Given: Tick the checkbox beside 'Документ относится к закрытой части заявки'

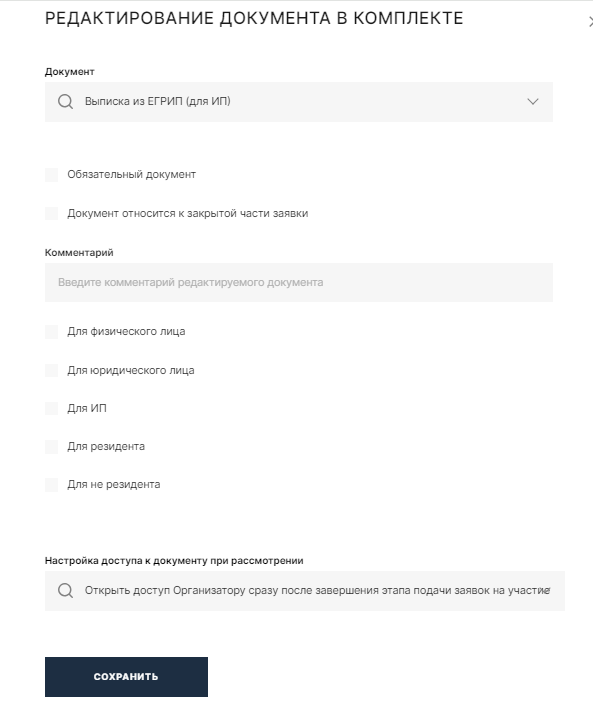Looking at the screenshot, I should point(51,213).
